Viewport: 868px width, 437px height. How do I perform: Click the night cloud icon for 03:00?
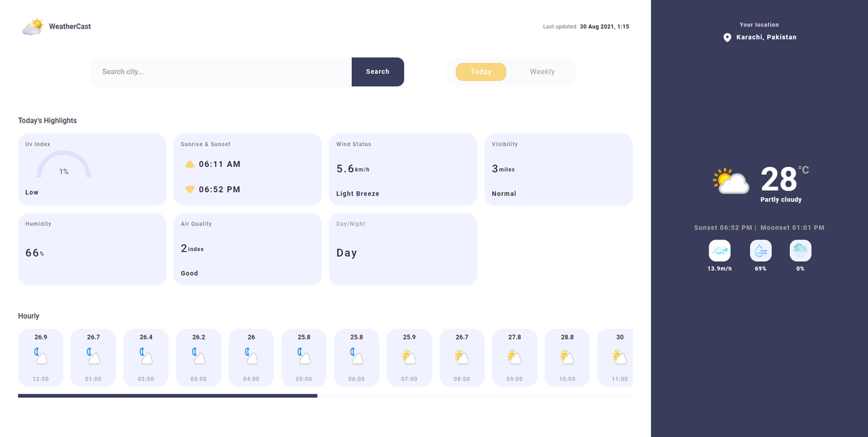tap(199, 356)
